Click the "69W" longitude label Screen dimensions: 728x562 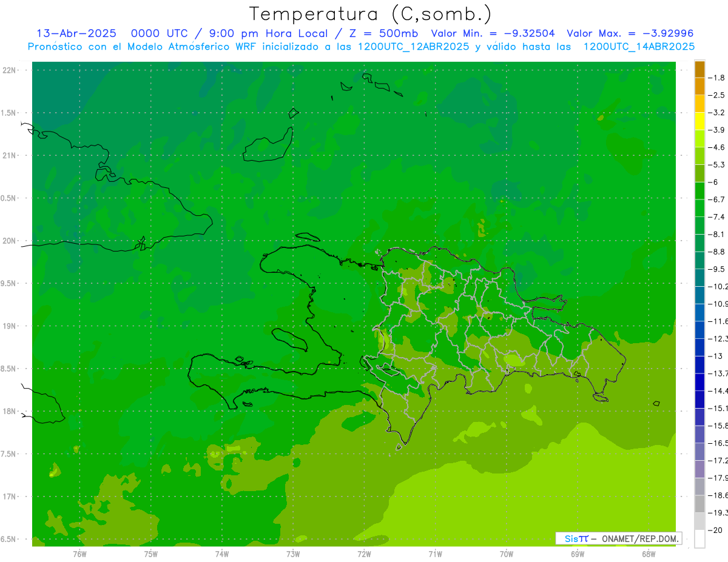coord(578,554)
